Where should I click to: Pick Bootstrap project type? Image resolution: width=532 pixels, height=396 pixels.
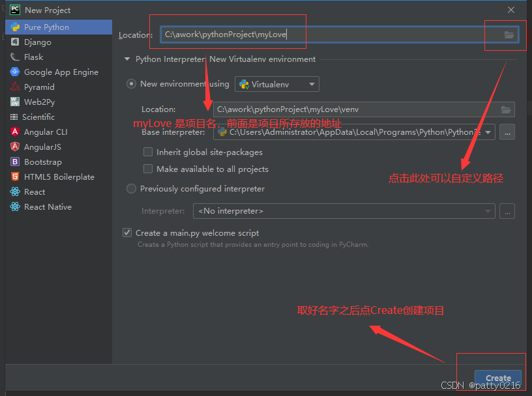coord(59,162)
